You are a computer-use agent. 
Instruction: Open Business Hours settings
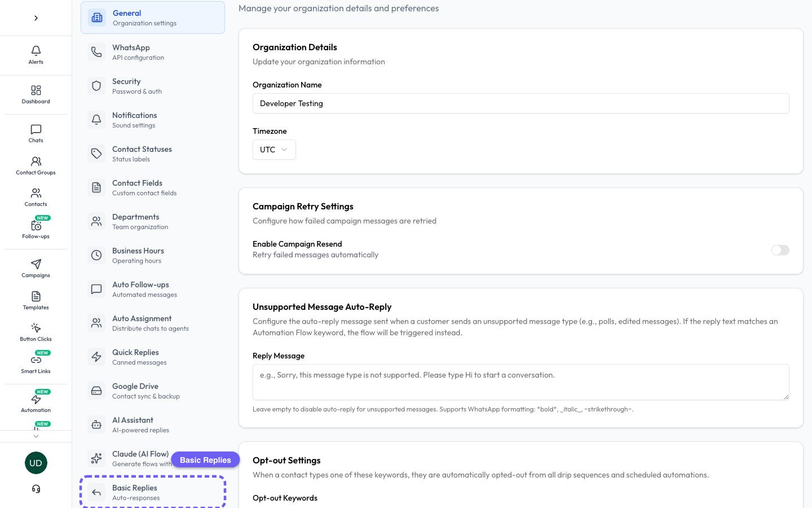[153, 255]
